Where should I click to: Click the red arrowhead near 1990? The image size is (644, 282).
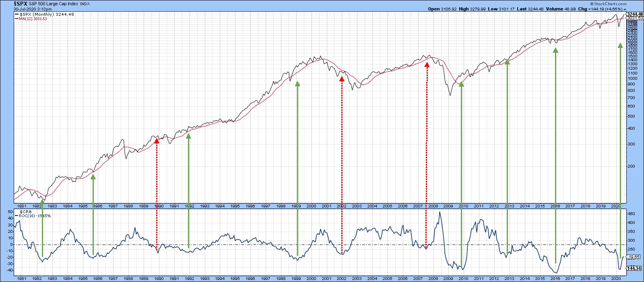[157, 141]
